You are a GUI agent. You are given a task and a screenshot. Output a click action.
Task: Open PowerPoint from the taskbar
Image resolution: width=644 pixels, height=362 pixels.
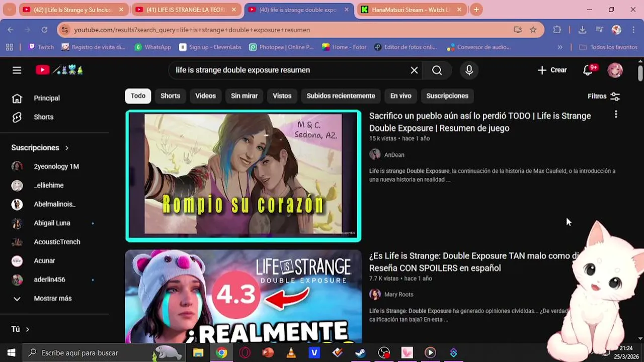click(268, 353)
